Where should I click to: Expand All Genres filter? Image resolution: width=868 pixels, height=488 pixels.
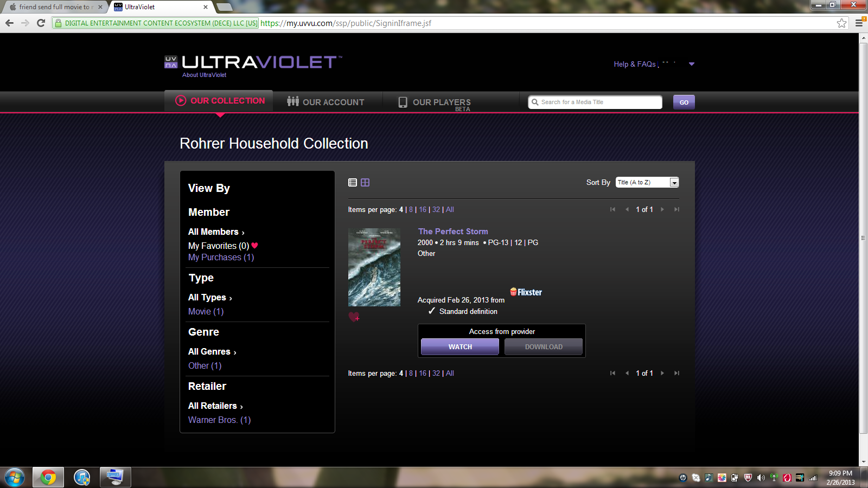click(x=212, y=352)
